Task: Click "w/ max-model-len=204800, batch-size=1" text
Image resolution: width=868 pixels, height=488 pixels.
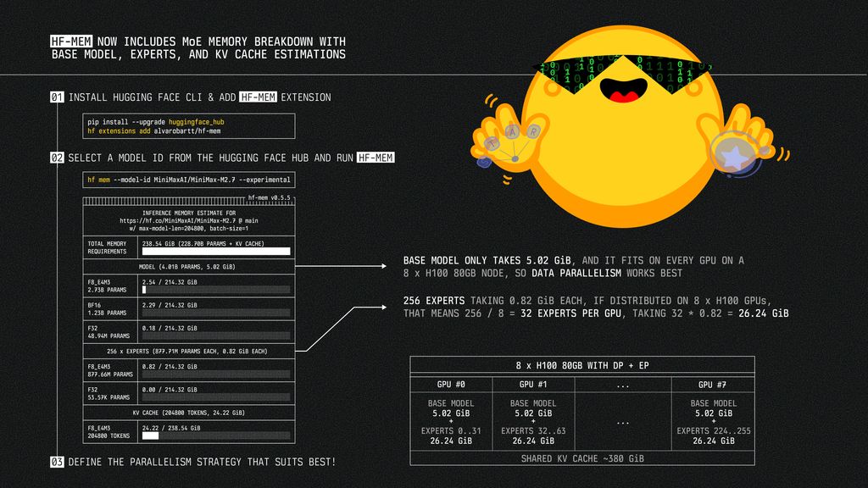Action: click(x=189, y=228)
